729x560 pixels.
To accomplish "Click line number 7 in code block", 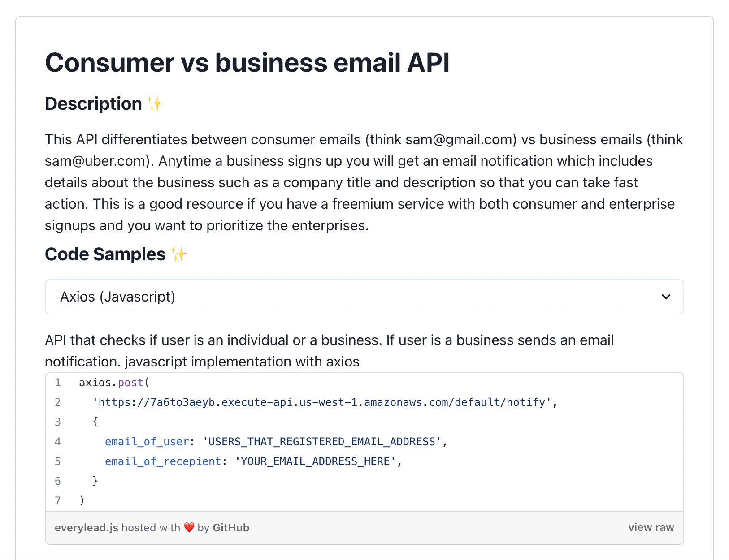I will coord(58,500).
